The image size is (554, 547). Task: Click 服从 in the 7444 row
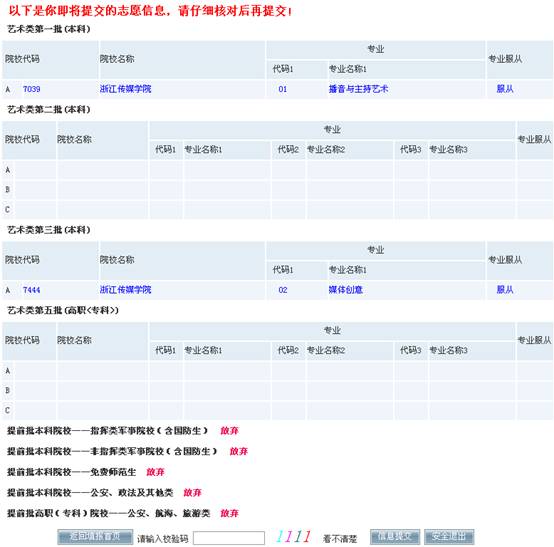(x=505, y=290)
